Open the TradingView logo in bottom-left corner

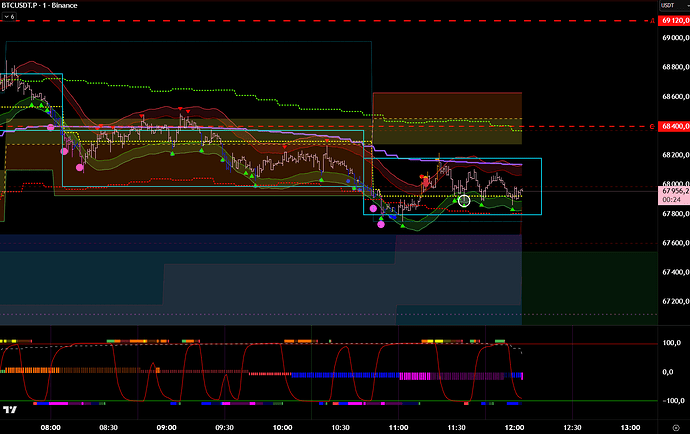(x=11, y=409)
